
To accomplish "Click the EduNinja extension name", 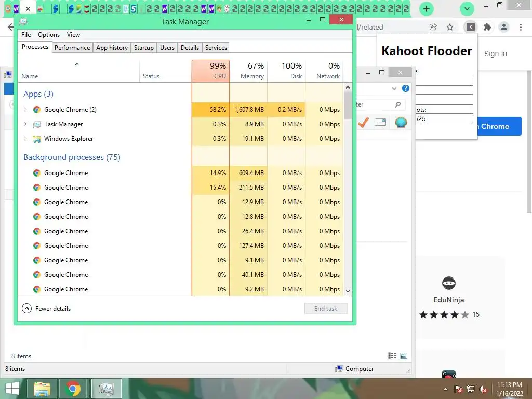I will [449, 300].
